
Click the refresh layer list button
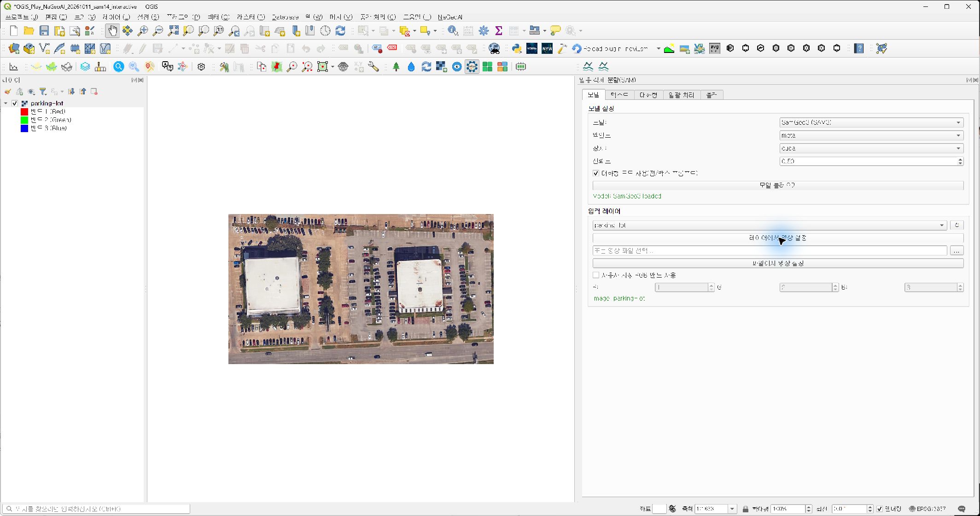pos(957,225)
